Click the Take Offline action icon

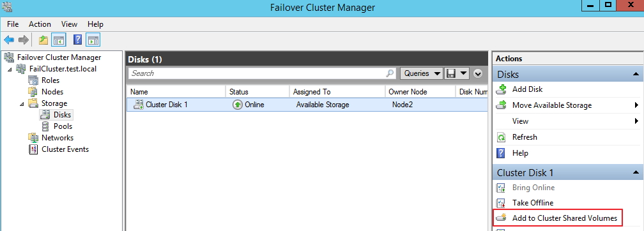click(x=501, y=203)
